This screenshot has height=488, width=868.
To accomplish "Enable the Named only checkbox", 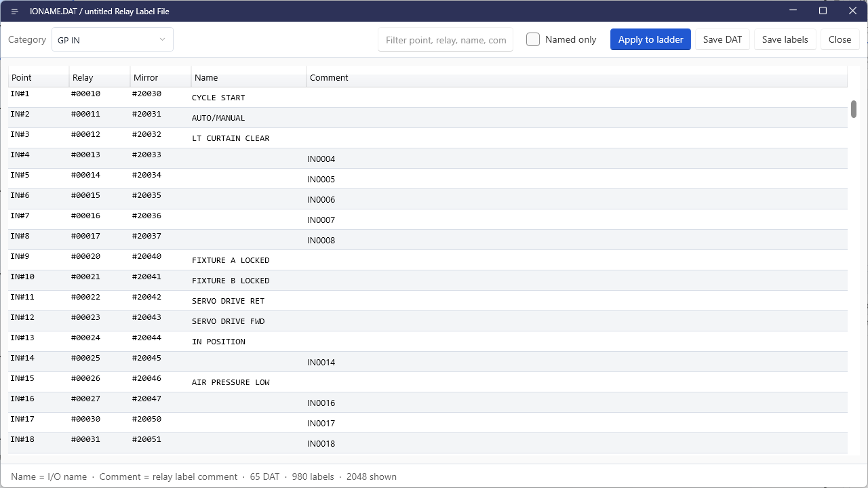I will pyautogui.click(x=533, y=39).
